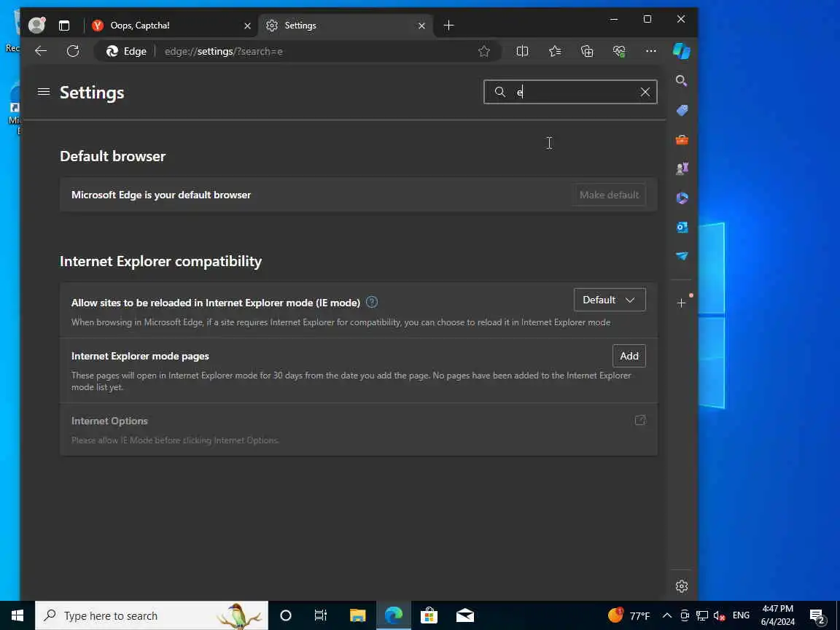Open clock showing 4:47 PM
This screenshot has width=840, height=630.
pos(778,615)
